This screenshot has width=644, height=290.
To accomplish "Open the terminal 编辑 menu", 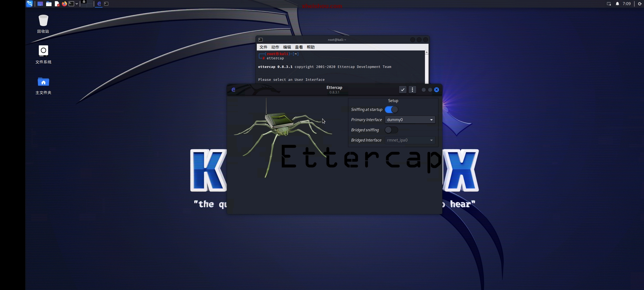I will click(287, 47).
